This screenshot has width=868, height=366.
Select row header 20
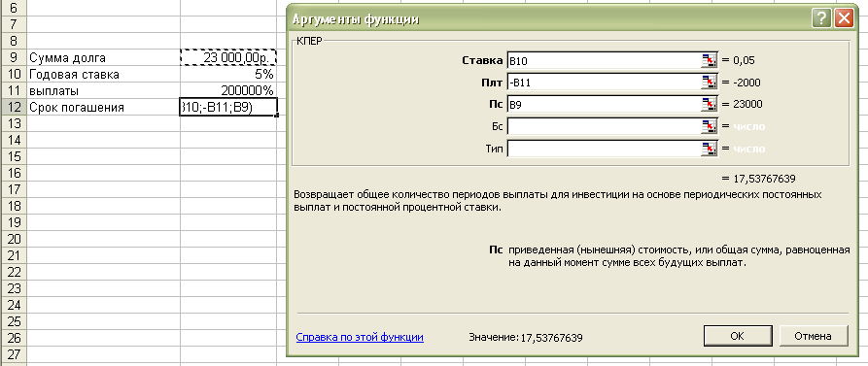coord(13,239)
